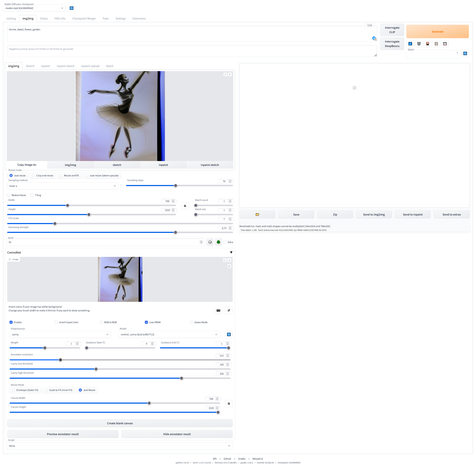Select Crop and resize mode
The width and height of the screenshot is (476, 469).
pos(42,176)
